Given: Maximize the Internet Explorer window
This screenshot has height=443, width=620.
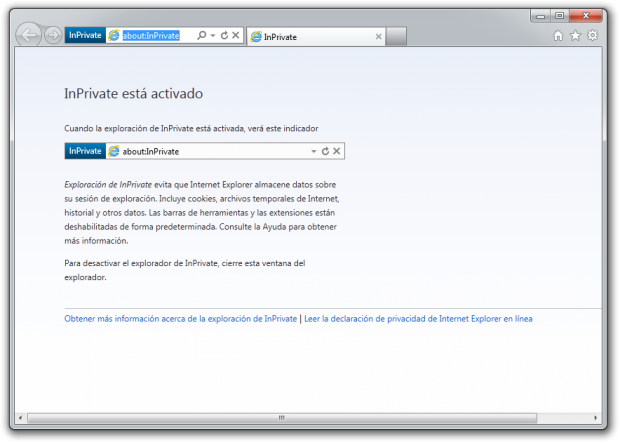Looking at the screenshot, I should pyautogui.click(x=560, y=16).
